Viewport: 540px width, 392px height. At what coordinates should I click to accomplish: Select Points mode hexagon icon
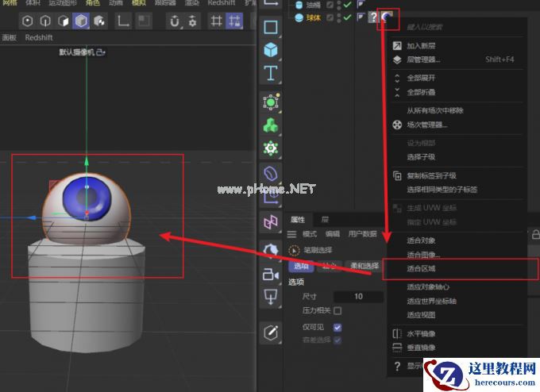[28, 21]
